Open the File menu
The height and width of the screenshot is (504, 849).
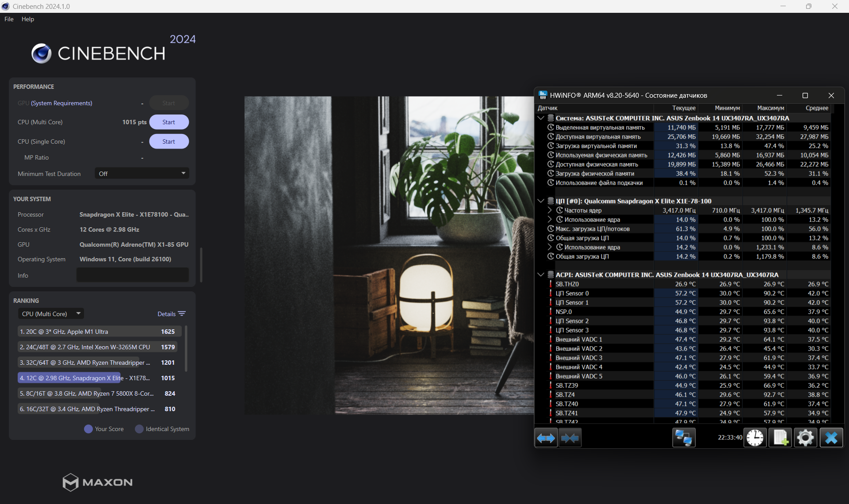tap(9, 19)
